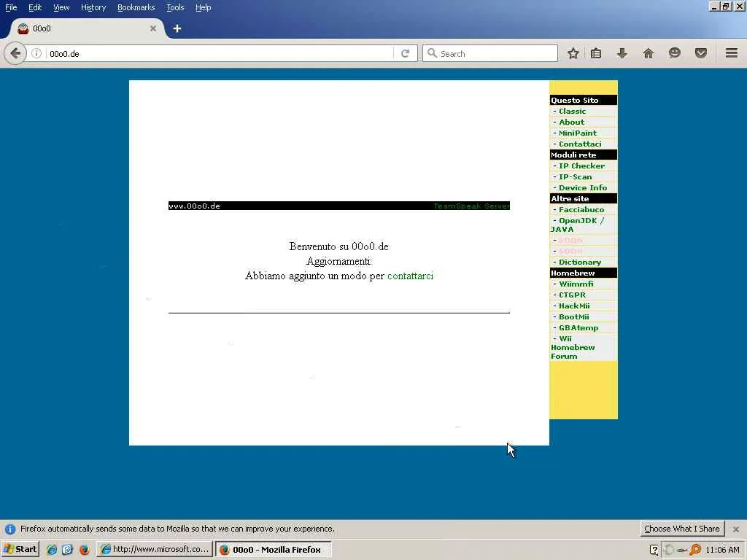Open the History menu
This screenshot has width=747, height=560.
coord(93,7)
